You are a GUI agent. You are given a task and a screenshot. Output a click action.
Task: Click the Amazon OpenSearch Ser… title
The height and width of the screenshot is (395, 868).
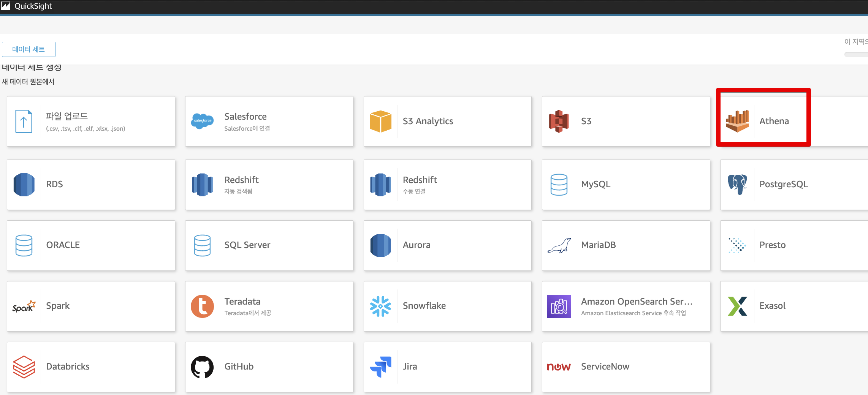tap(637, 302)
